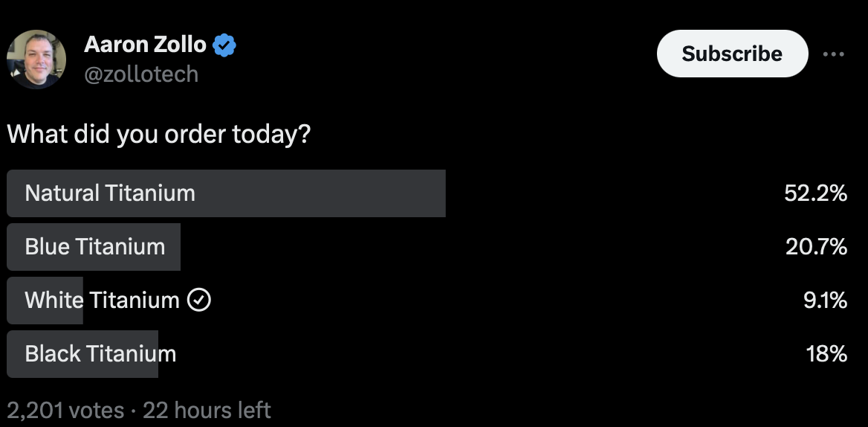Click the blue verified badge
The image size is (868, 427).
tap(224, 45)
